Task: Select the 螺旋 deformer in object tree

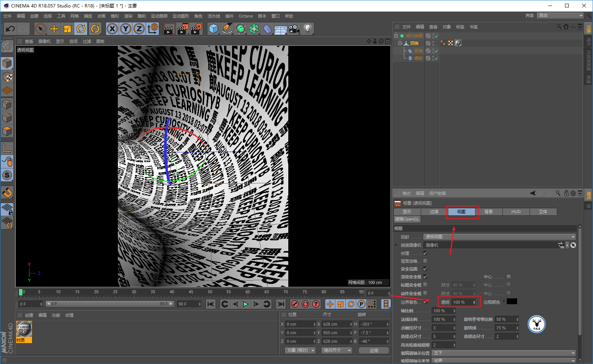Action: click(418, 58)
